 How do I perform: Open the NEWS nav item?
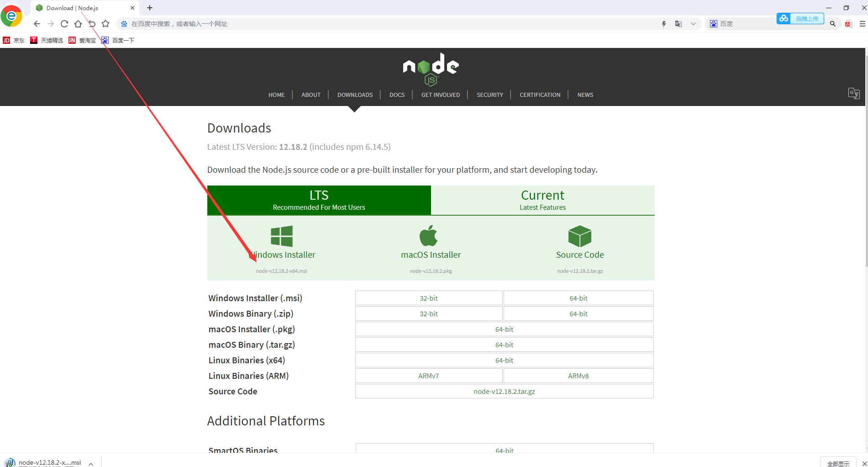point(585,95)
